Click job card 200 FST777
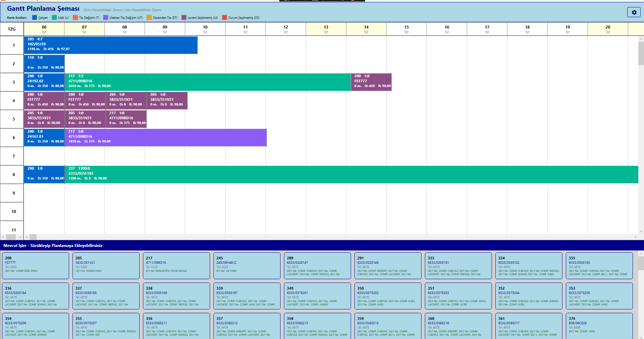Screen dimensions: 644x339 (x=35, y=266)
